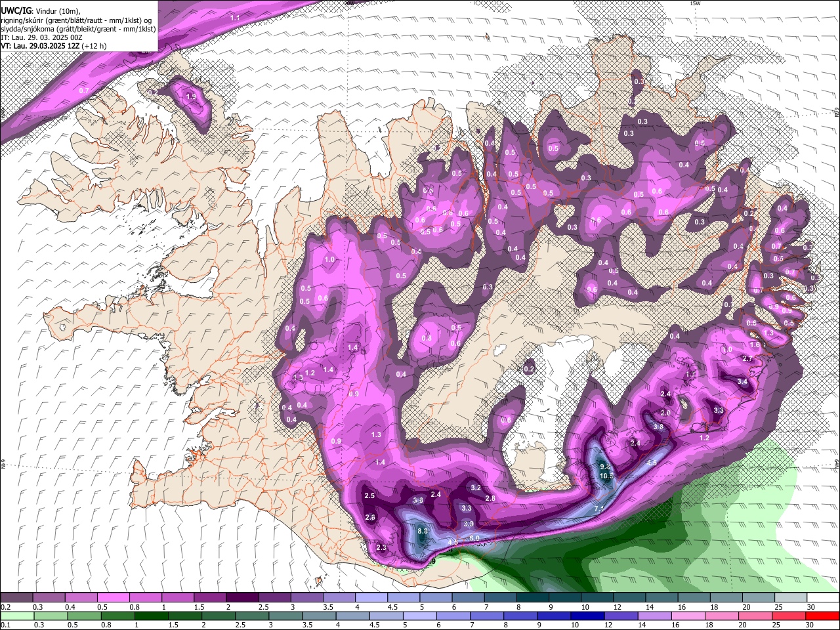
Task: Click the 1.1 value in the top purple band
Action: 235,18
